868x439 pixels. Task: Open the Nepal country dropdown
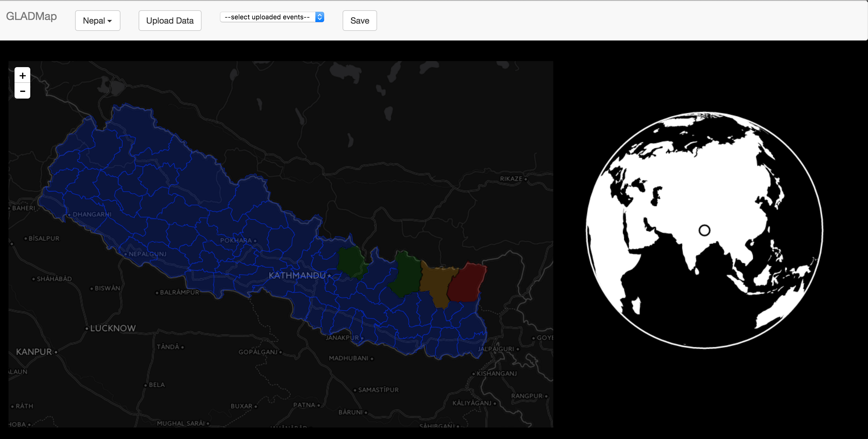coord(97,21)
